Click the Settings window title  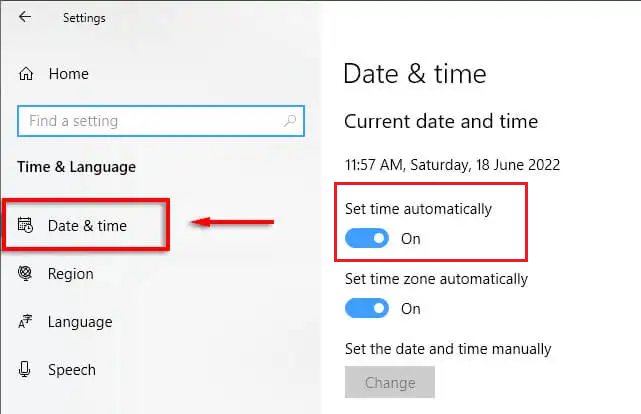point(84,18)
